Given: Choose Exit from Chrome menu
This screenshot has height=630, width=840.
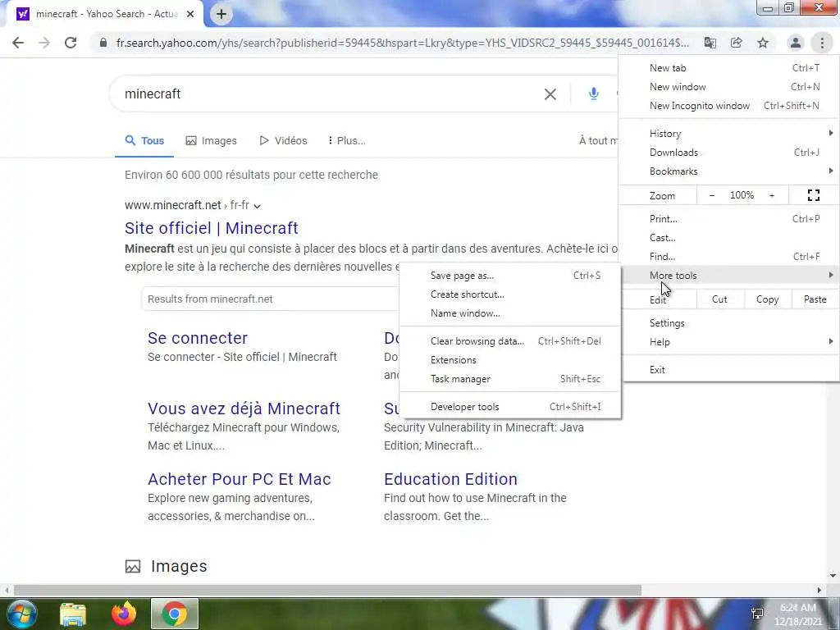Looking at the screenshot, I should coord(729,370).
